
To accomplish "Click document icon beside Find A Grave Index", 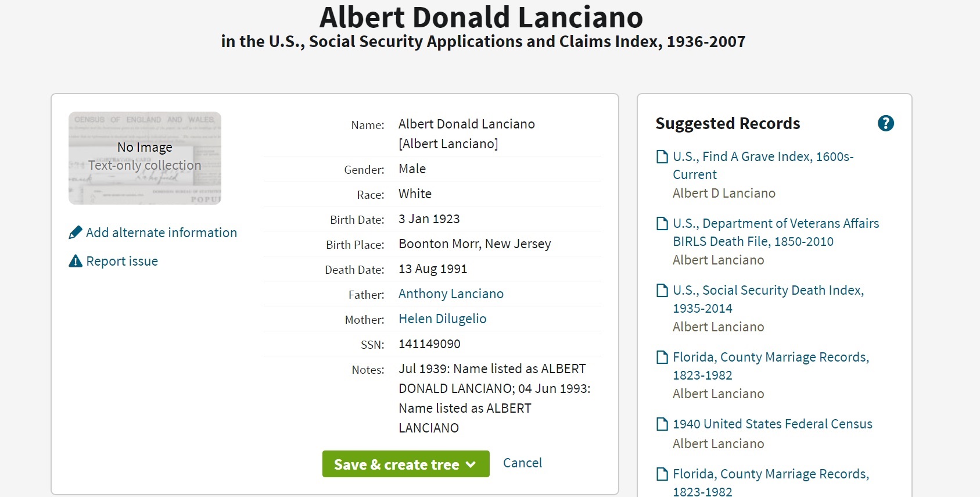I will [x=662, y=157].
